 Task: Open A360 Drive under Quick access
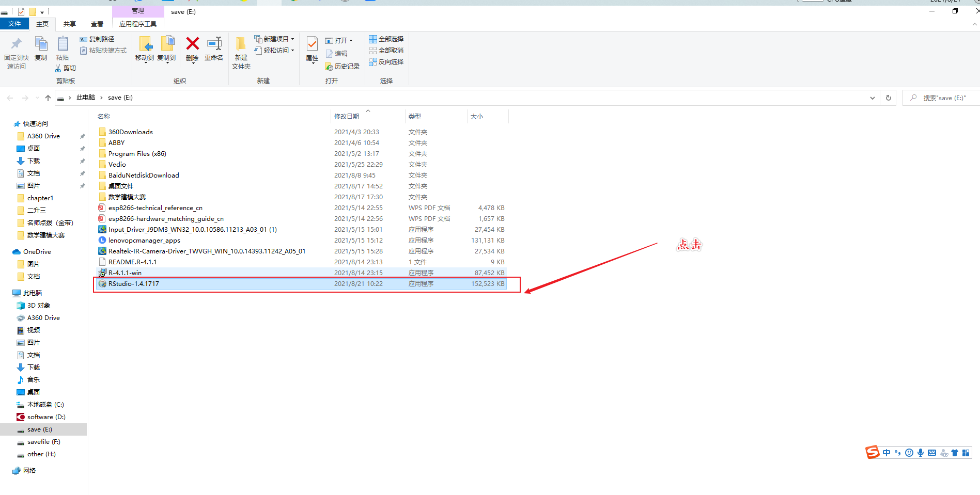[43, 136]
